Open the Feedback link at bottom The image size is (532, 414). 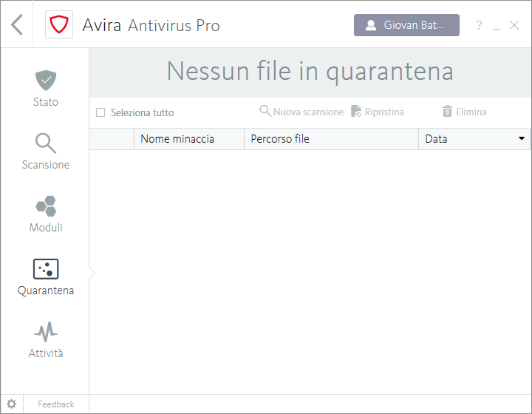pyautogui.click(x=56, y=404)
